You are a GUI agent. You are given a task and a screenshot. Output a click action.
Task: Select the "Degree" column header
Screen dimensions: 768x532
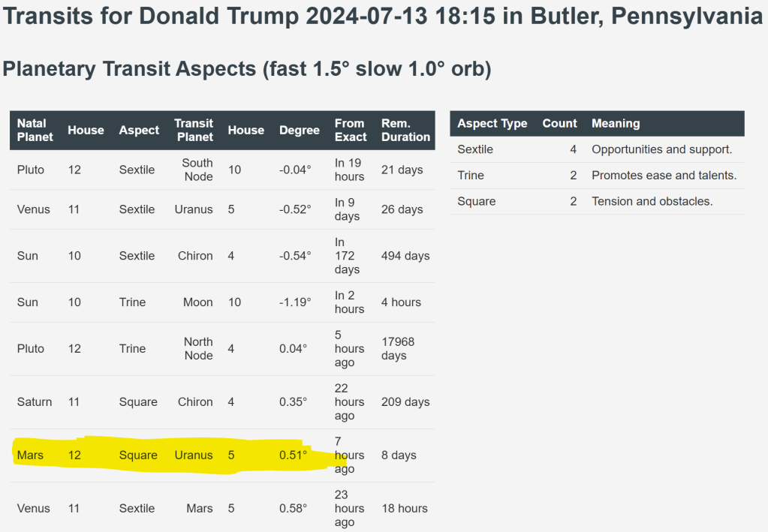tap(299, 130)
